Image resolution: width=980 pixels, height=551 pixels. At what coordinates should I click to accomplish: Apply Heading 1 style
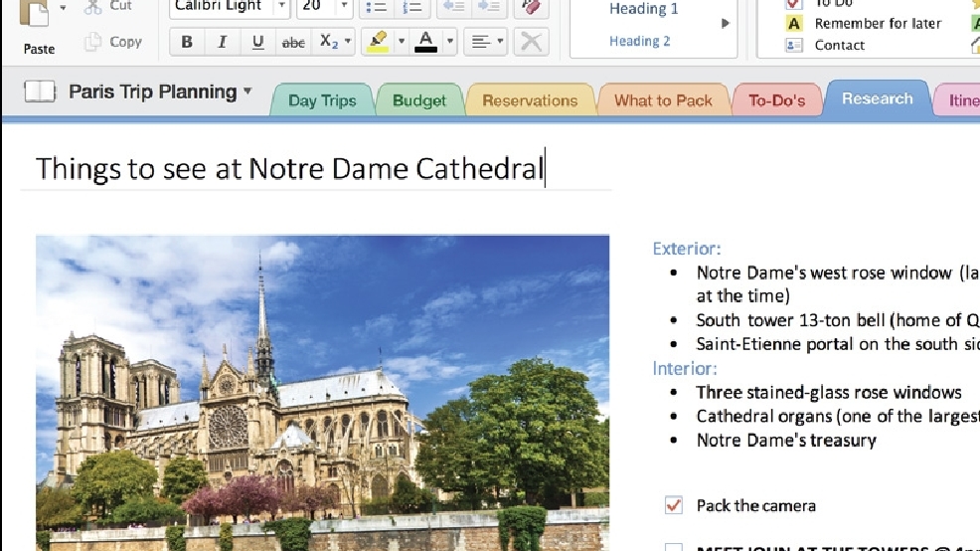pos(643,9)
